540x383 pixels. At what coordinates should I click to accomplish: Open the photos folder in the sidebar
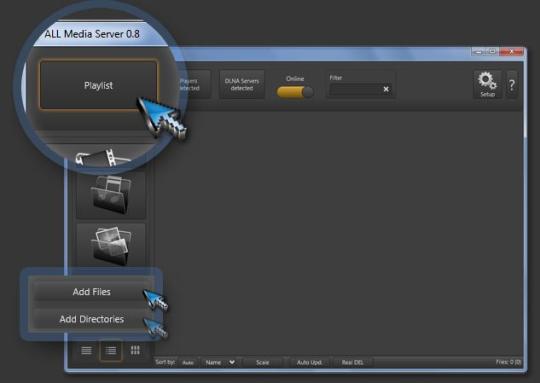[x=111, y=246]
